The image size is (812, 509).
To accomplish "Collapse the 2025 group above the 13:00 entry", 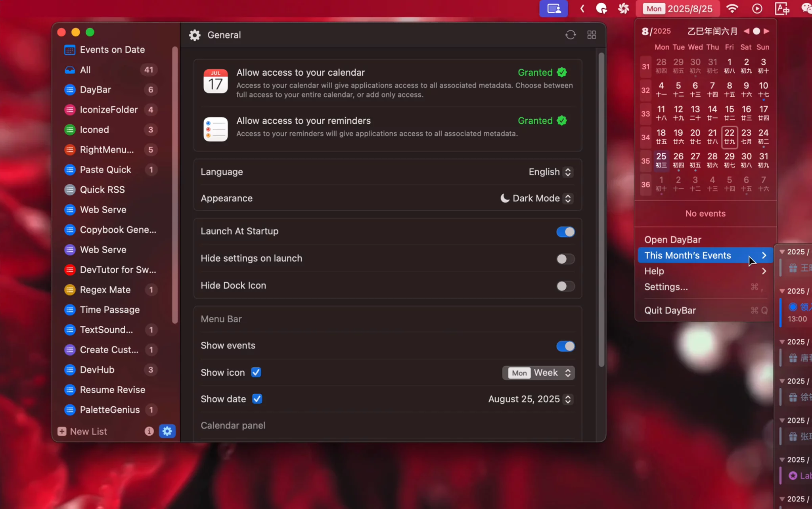I will point(782,291).
